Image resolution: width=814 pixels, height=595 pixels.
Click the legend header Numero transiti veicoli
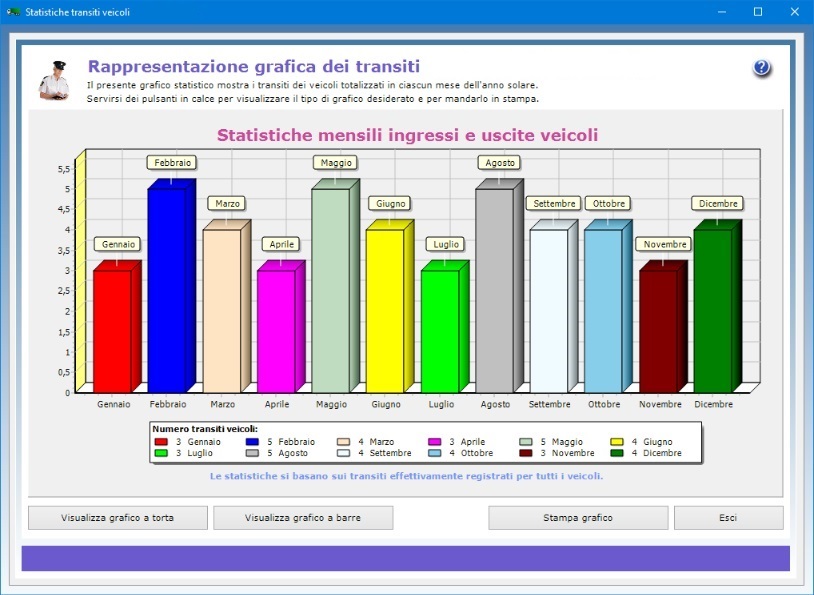pos(205,429)
